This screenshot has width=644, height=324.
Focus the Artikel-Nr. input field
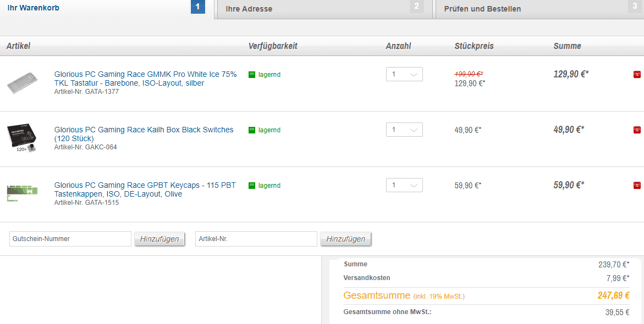pos(256,239)
